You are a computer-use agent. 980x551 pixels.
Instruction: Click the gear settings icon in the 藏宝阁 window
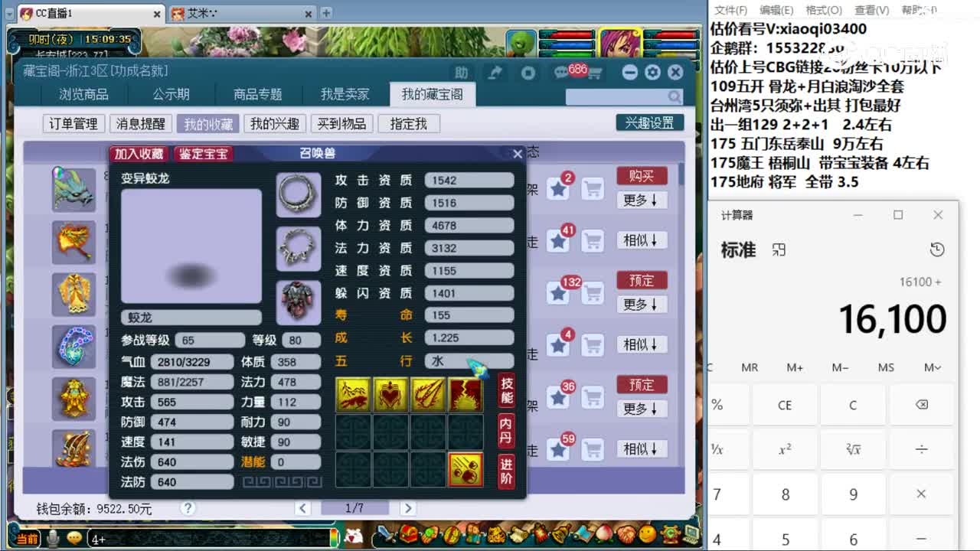[x=652, y=72]
